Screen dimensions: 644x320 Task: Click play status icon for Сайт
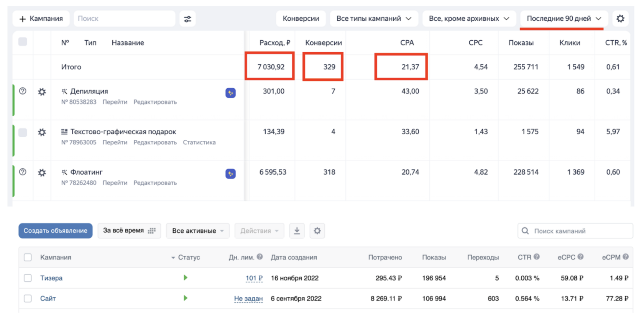coord(186,298)
